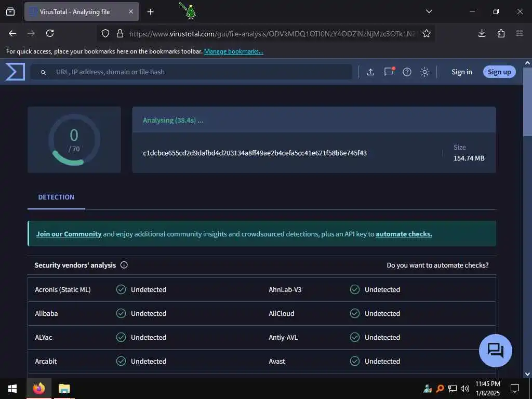The height and width of the screenshot is (399, 532).
Task: Click the Arcabit vendor name
Action: [x=46, y=362]
